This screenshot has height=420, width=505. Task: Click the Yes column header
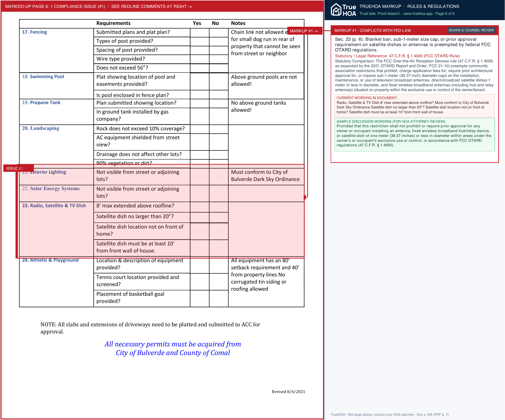pos(197,23)
